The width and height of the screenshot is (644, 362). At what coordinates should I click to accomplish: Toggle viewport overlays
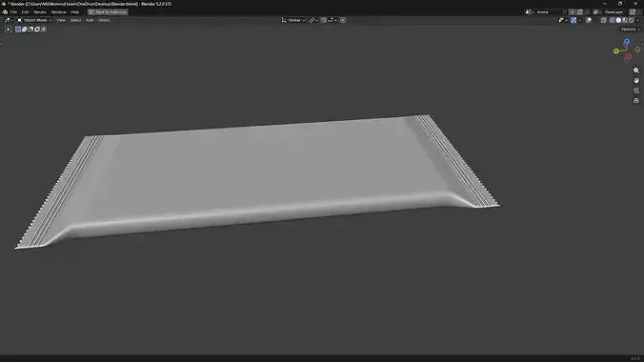click(x=589, y=20)
